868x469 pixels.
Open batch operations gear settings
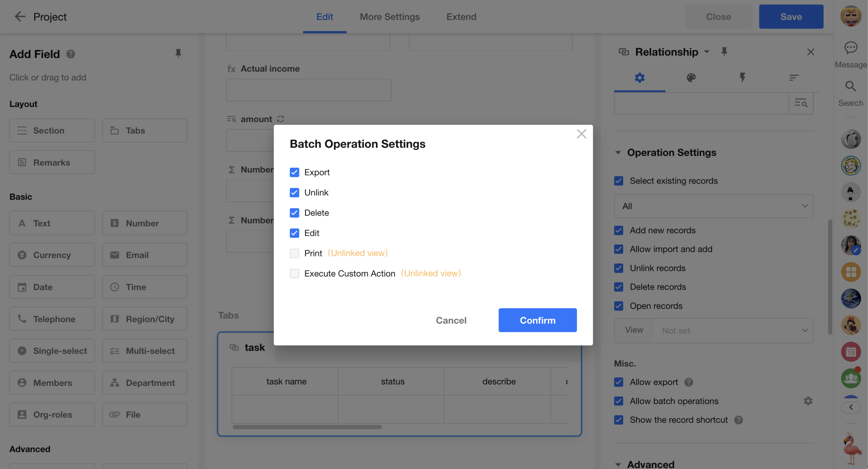808,401
